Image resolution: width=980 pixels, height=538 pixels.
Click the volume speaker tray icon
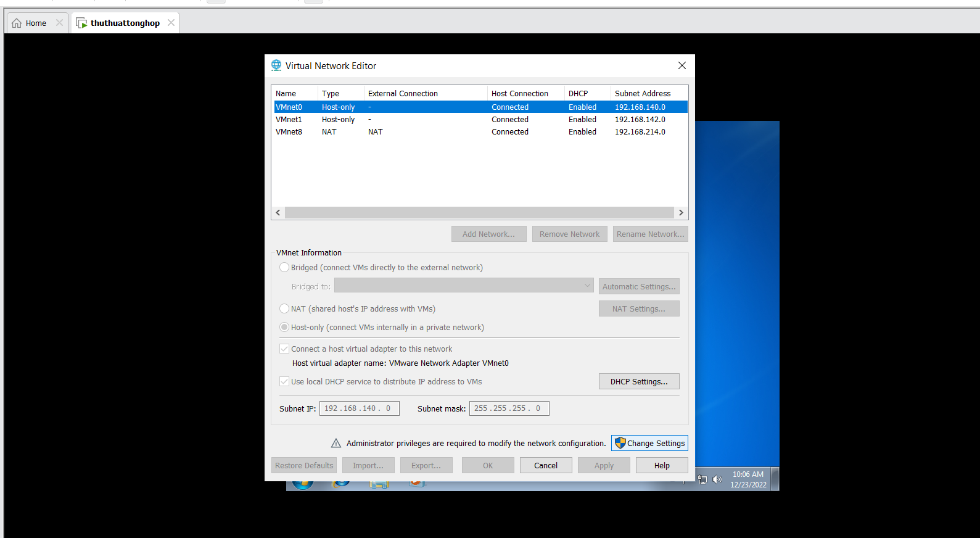717,479
